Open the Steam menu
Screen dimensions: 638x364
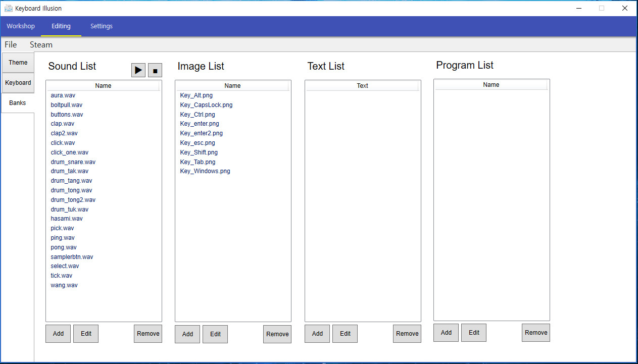(40, 44)
